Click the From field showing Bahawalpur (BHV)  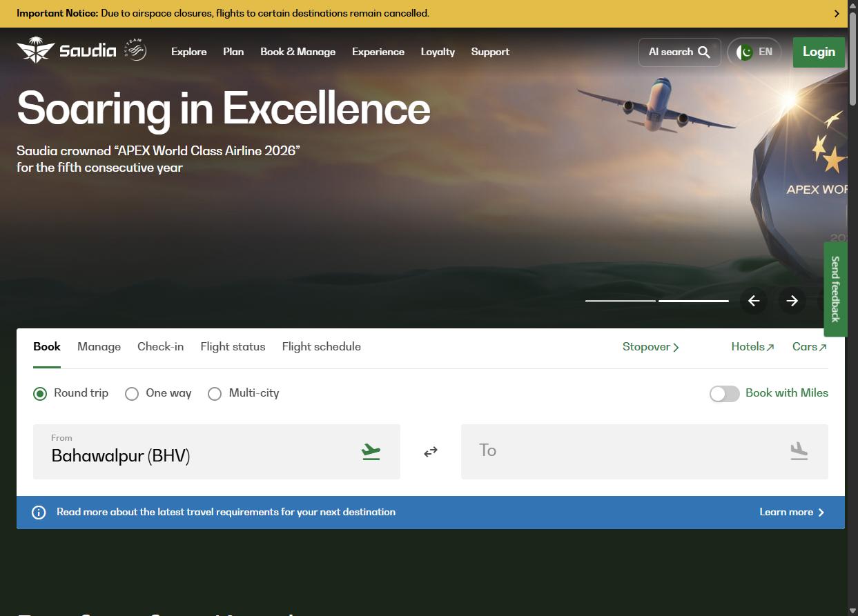[217, 452]
